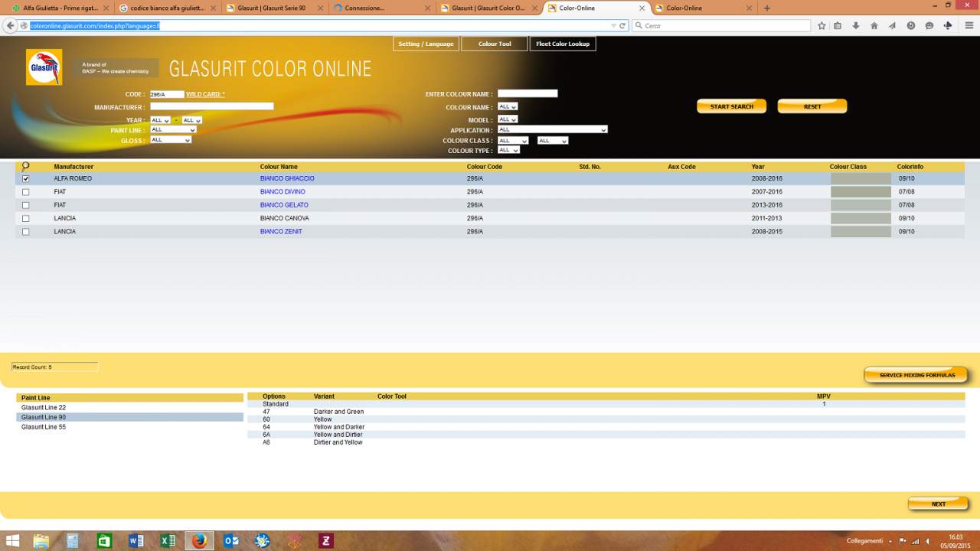Launch Excel from the taskbar
The width and height of the screenshot is (980, 551).
coord(168,540)
